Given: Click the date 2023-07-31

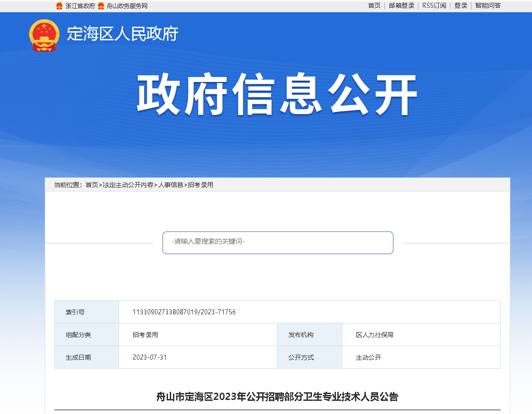Looking at the screenshot, I should pyautogui.click(x=149, y=357).
